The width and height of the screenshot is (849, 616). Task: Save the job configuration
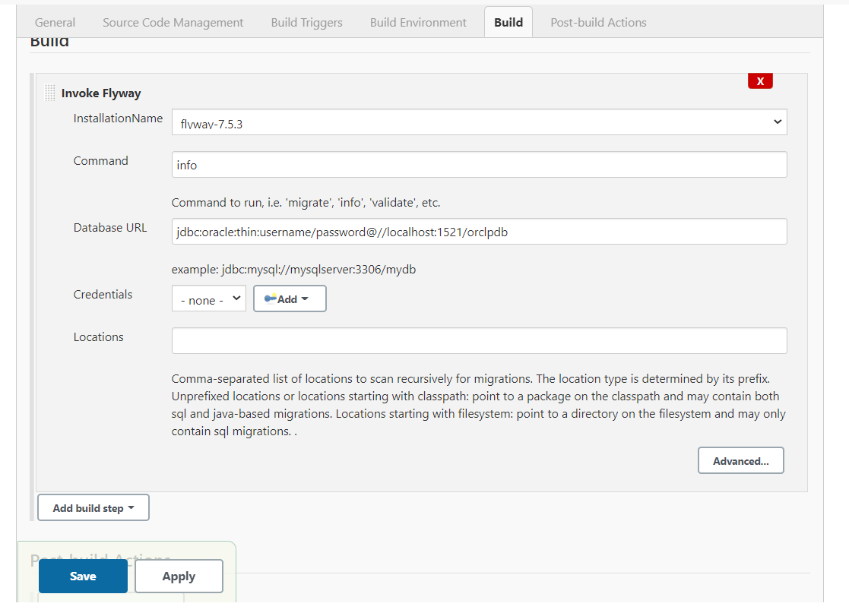pyautogui.click(x=82, y=576)
